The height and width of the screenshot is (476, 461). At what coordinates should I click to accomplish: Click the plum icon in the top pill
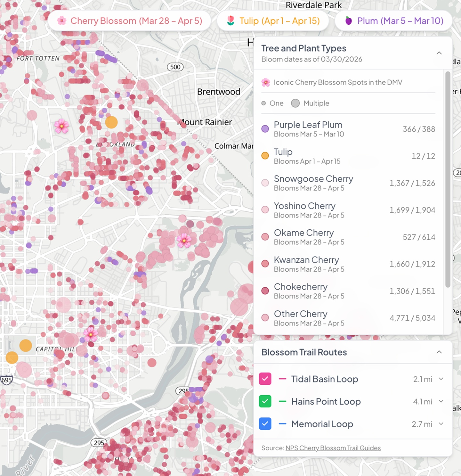349,21
